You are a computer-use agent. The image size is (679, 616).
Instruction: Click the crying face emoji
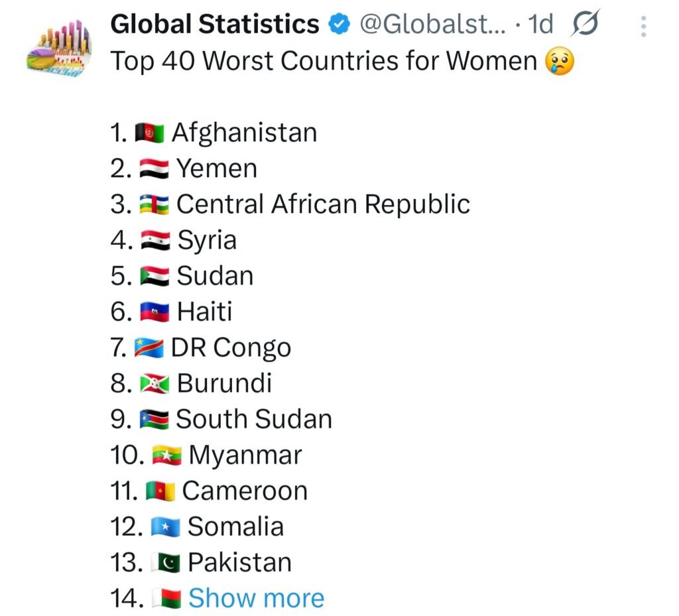click(558, 62)
